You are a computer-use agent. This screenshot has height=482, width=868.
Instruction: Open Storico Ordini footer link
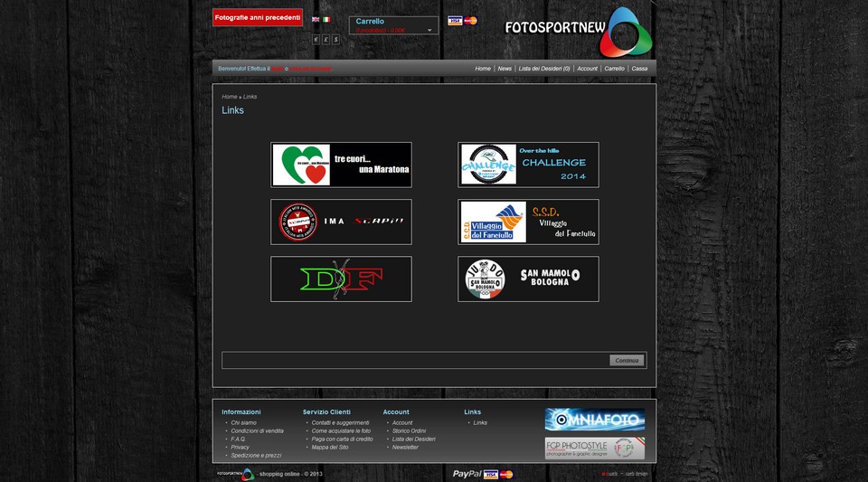point(409,431)
